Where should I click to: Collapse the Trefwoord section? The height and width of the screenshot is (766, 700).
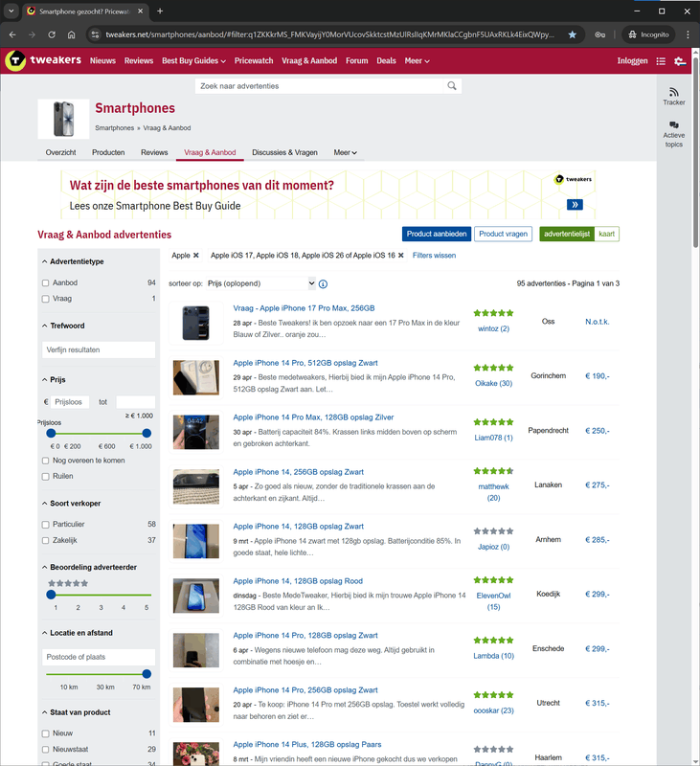63,326
